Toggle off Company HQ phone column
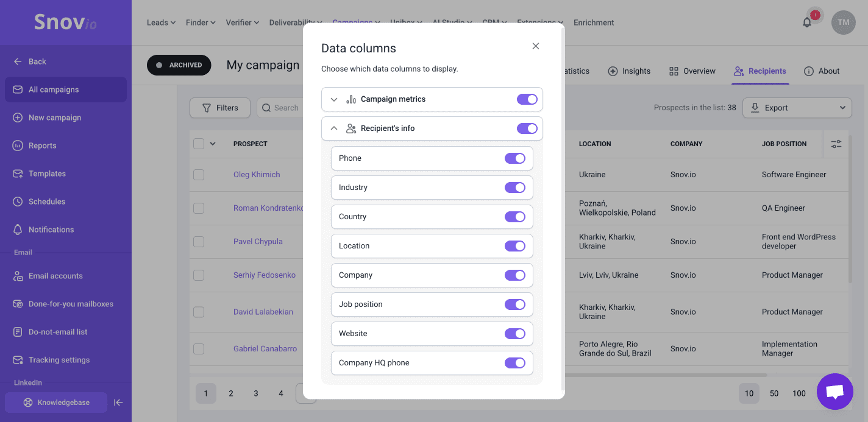 (514, 363)
